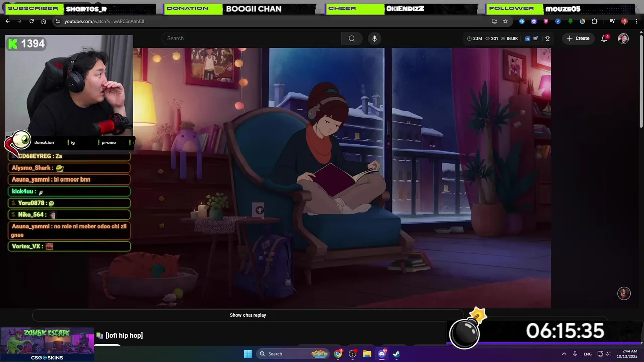
Task: Click the 06:15:35 timer
Action: point(565,331)
